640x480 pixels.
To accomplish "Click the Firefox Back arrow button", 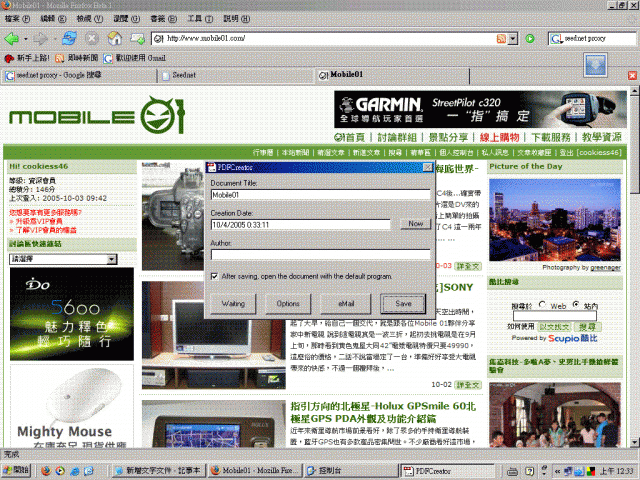I will (11, 39).
